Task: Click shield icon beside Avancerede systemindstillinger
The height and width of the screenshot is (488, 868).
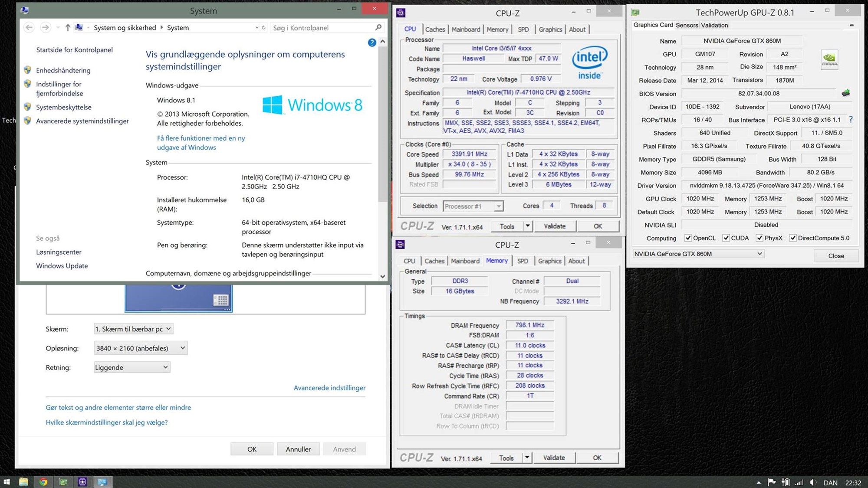Action: click(27, 121)
